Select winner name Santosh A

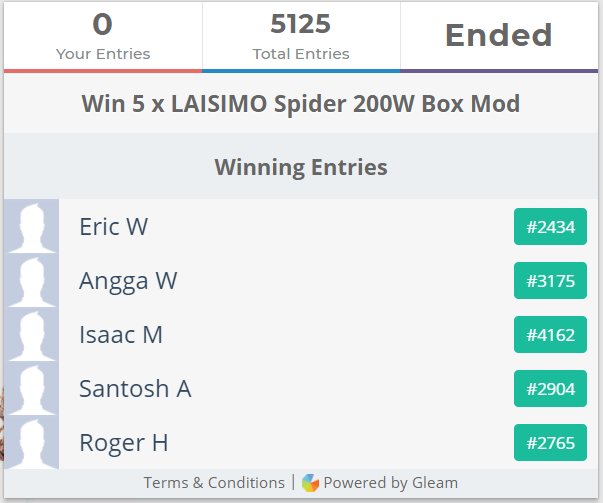[x=135, y=389]
